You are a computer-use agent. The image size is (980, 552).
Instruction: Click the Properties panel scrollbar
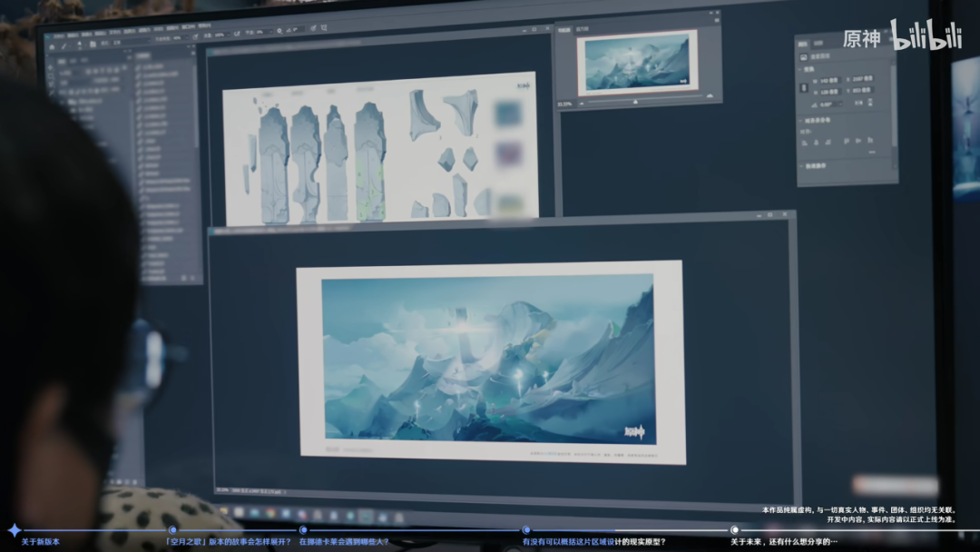click(894, 104)
